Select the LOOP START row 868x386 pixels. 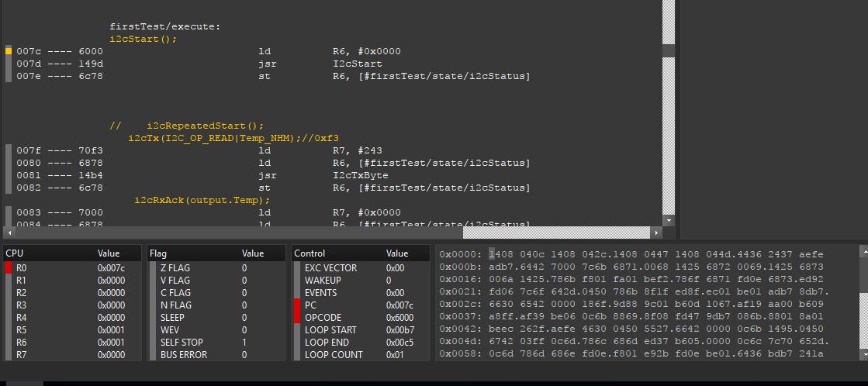(361, 330)
